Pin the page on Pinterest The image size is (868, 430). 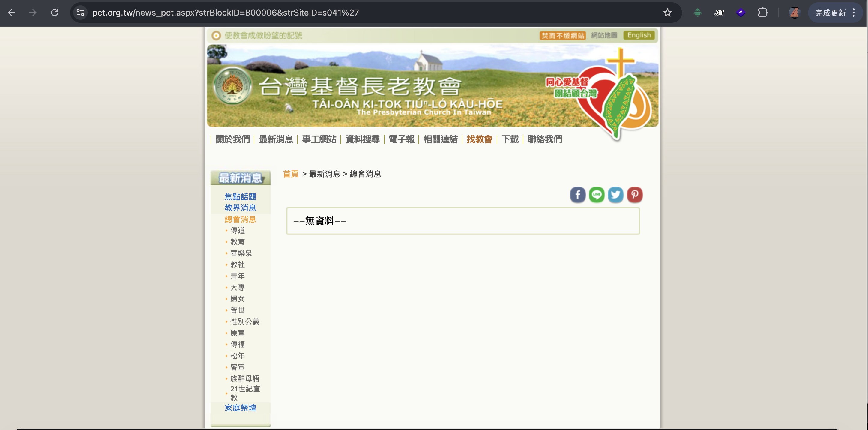tap(634, 195)
